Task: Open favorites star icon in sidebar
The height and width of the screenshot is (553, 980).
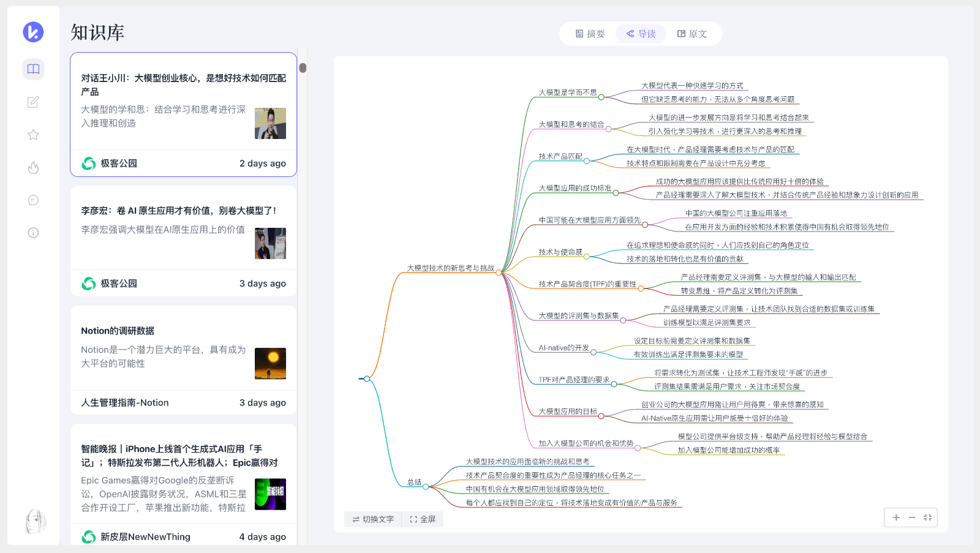Action: tap(33, 135)
